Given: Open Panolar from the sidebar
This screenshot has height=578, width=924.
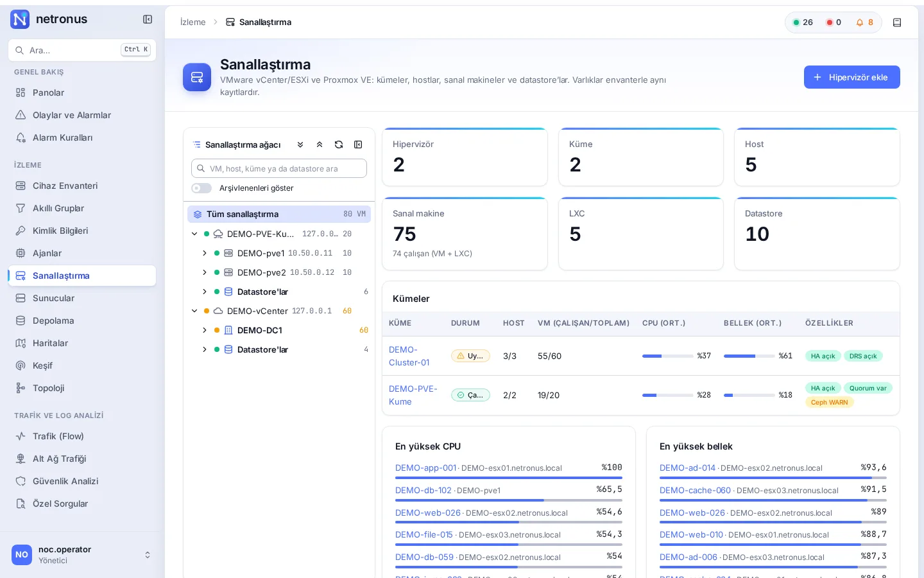Looking at the screenshot, I should (82, 92).
